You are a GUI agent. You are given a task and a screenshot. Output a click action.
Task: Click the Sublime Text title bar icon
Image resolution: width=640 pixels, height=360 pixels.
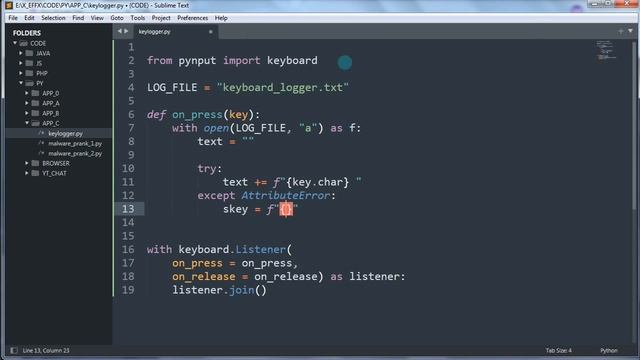click(9, 5)
